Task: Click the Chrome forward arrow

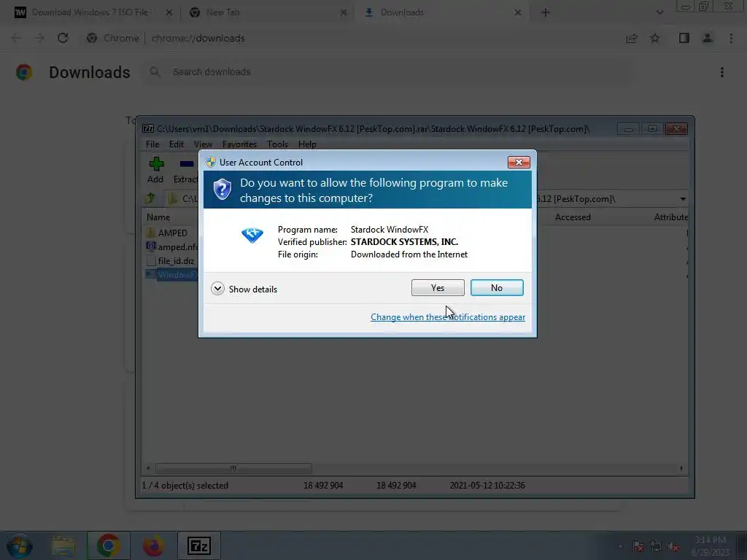Action: [39, 38]
